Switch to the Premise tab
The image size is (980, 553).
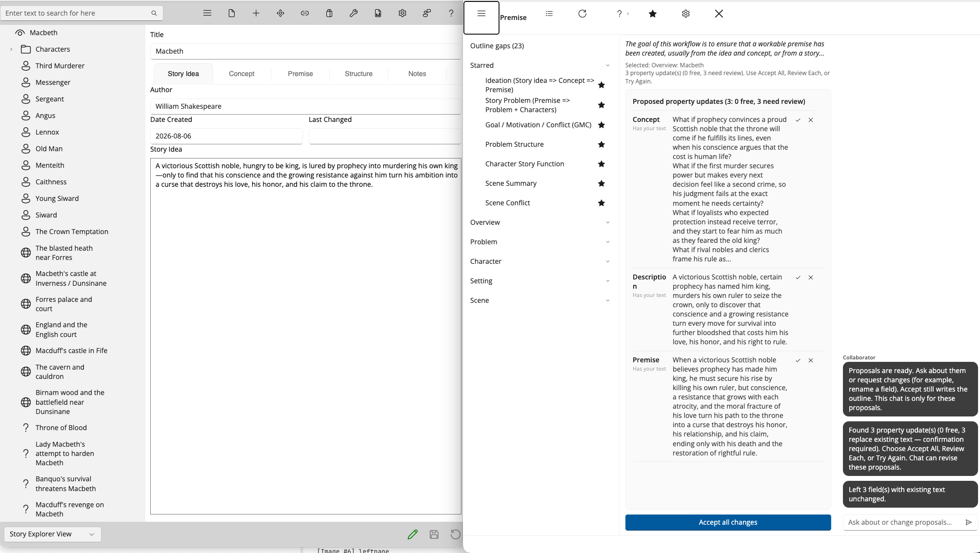300,74
